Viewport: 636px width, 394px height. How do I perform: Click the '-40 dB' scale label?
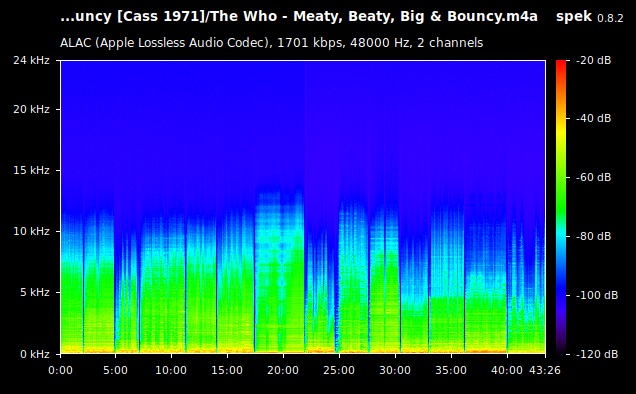coord(594,118)
